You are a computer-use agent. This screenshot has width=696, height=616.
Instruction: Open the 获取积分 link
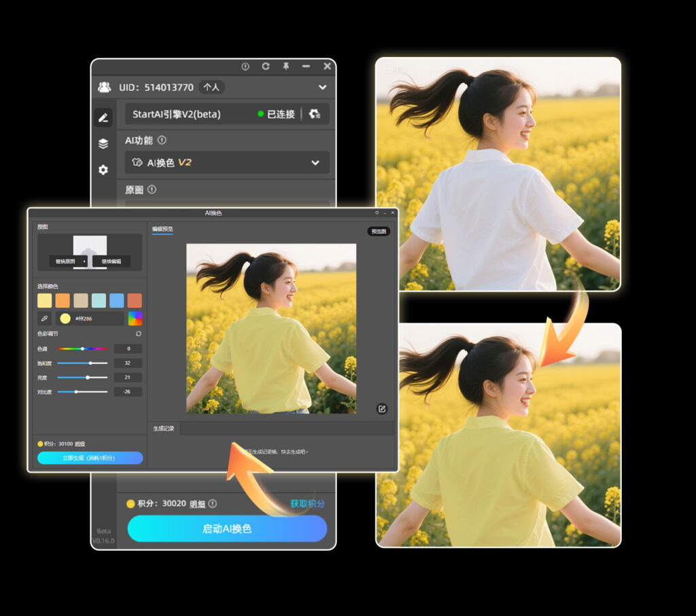pos(308,503)
